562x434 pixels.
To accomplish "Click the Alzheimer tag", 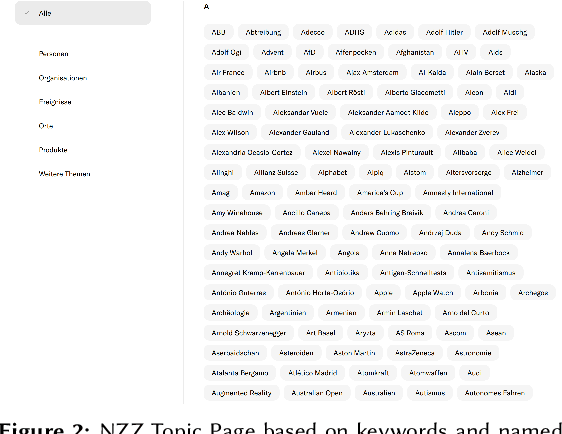I will 527,172.
